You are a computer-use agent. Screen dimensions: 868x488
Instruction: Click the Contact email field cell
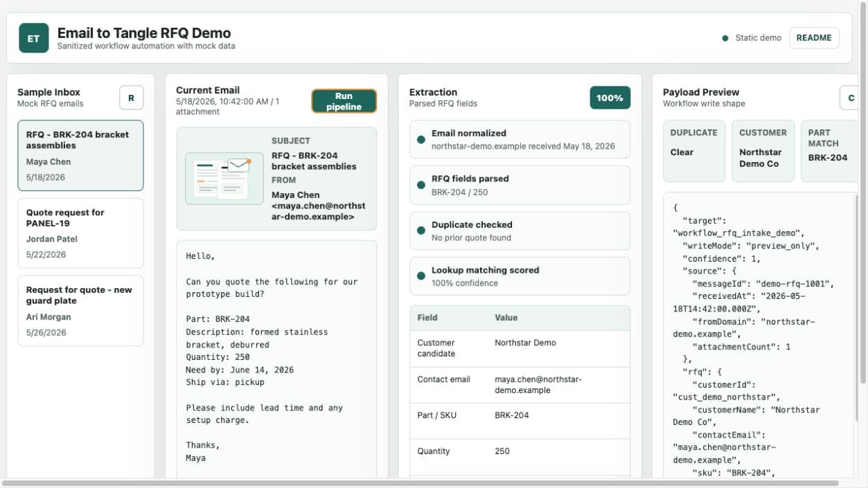(x=448, y=385)
